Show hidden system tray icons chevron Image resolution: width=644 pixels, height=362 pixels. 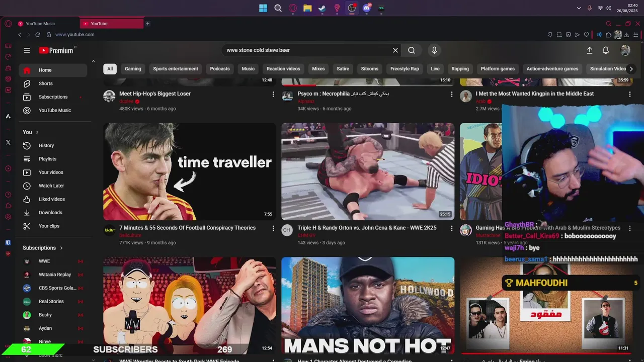[579, 8]
